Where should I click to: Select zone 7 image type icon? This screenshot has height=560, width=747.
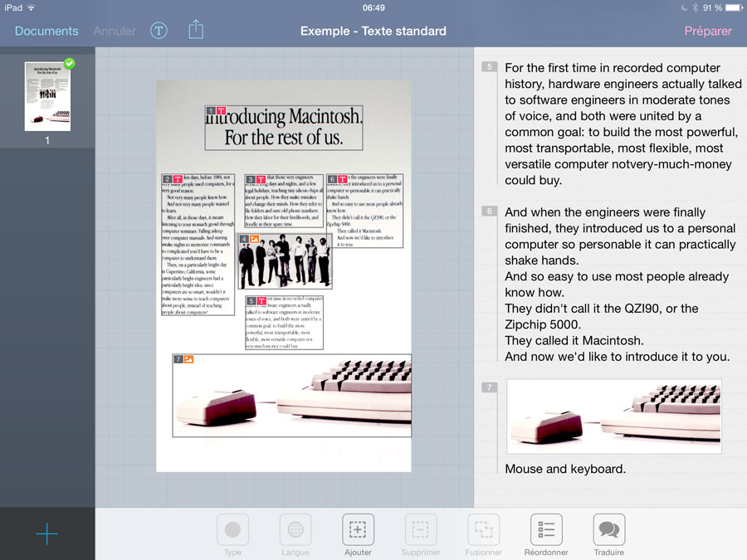(188, 359)
